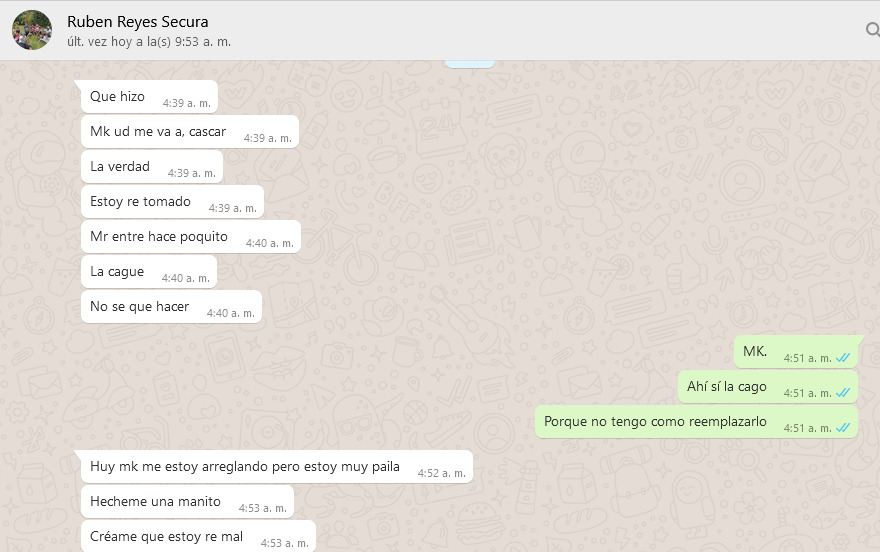This screenshot has height=552, width=880.
Task: Open Ruben Reyes Secura profile picture
Action: click(x=32, y=30)
